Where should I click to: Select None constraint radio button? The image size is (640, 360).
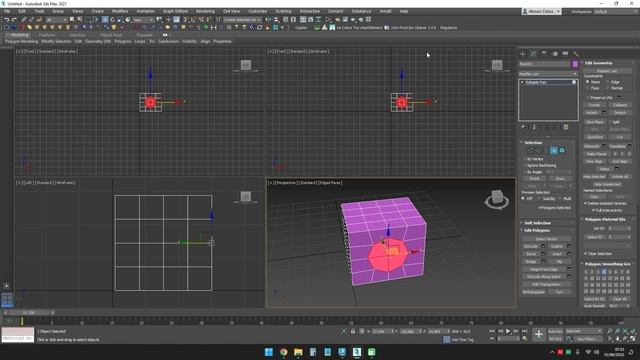588,82
